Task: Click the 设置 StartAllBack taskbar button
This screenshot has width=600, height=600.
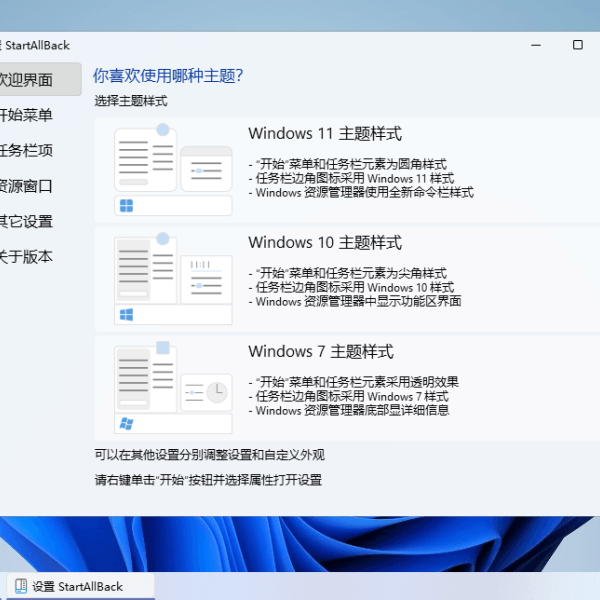Action: (81, 586)
